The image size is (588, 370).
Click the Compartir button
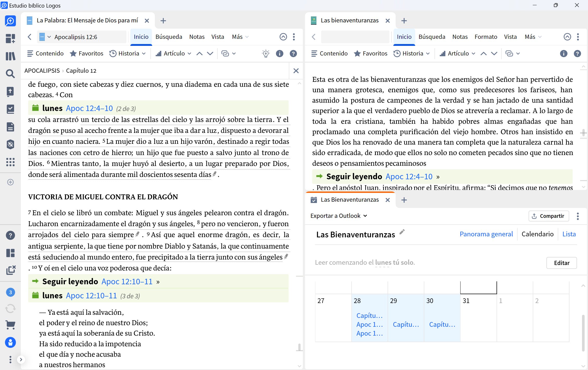point(549,216)
